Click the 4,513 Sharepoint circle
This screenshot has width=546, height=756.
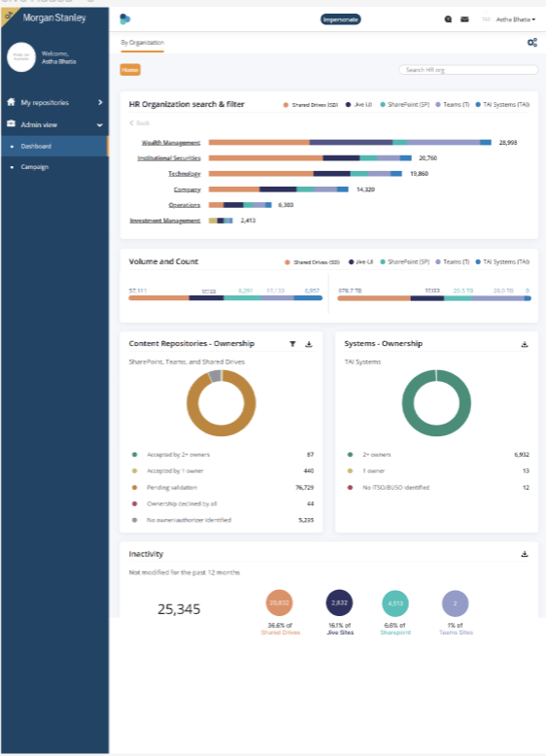395,603
